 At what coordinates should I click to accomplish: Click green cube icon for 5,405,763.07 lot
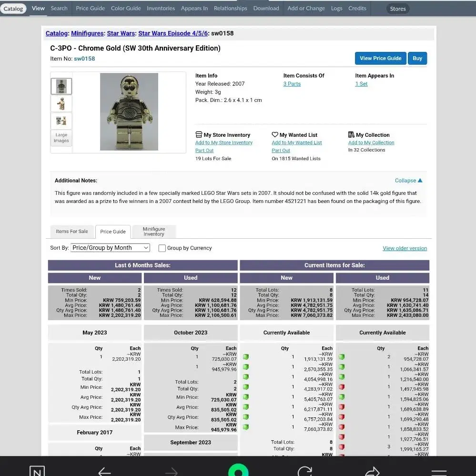(245, 397)
